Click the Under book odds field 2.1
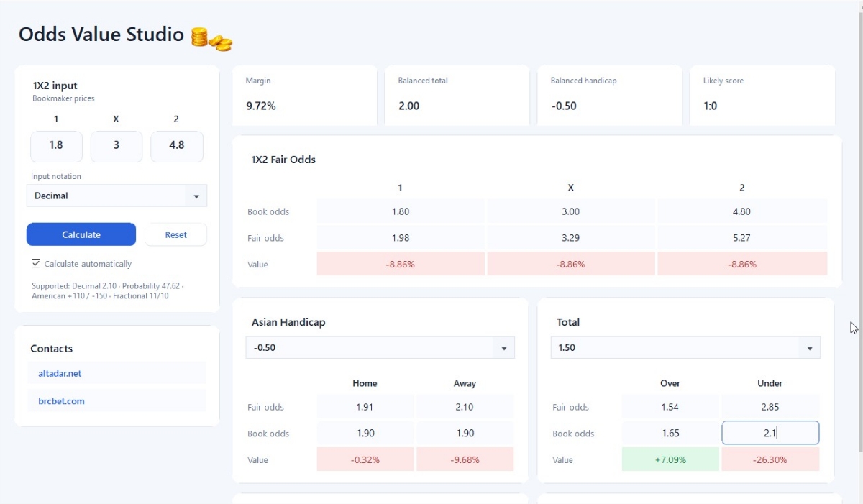 (x=770, y=433)
